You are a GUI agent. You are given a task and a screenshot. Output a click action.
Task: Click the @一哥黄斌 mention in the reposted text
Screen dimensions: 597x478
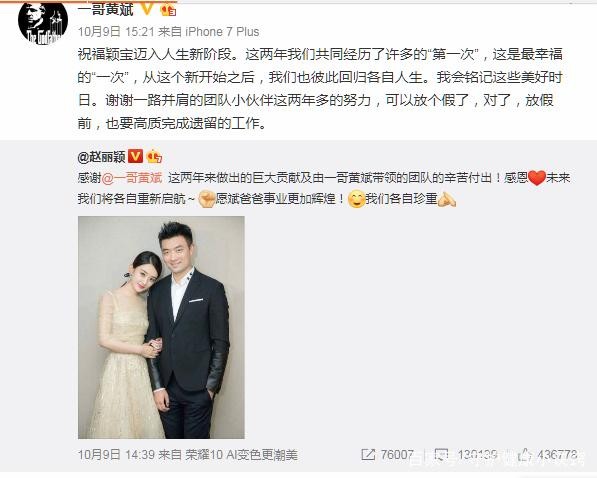132,178
